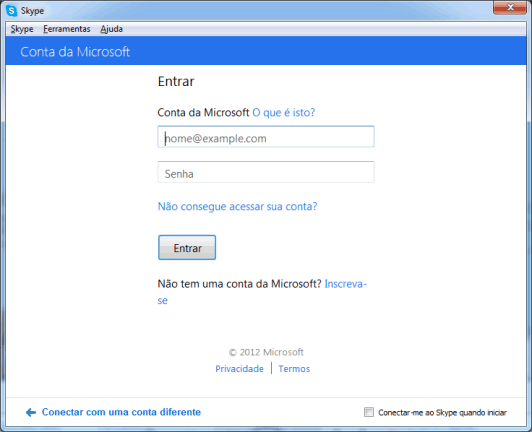Focus the Microsoft account email field
Viewport: 532px width, 432px height.
(266, 137)
